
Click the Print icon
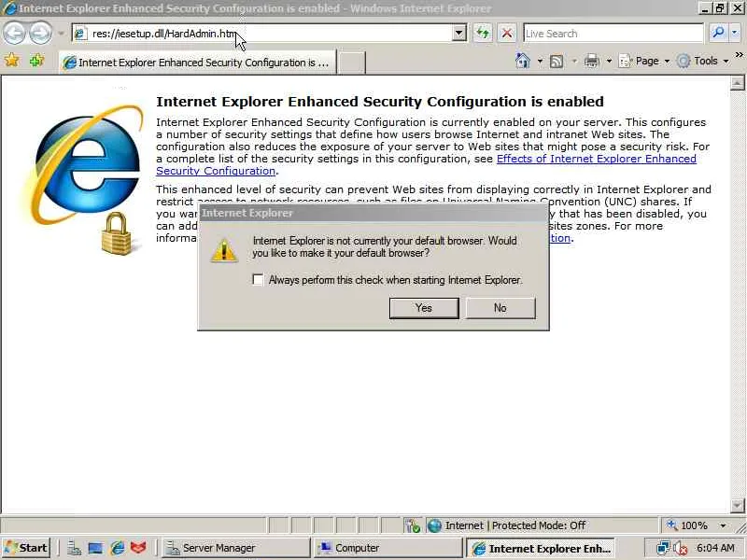coord(591,61)
